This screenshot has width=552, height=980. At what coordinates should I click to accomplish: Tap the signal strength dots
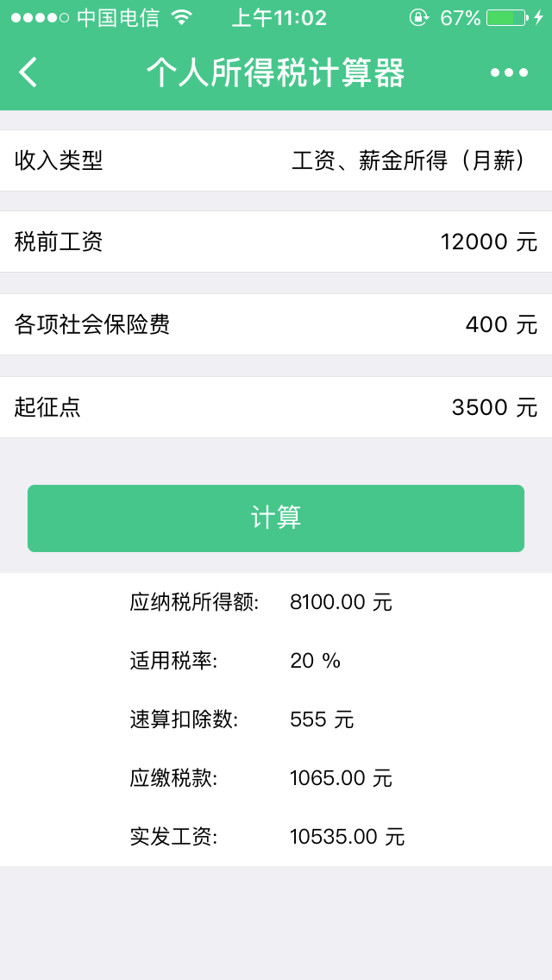point(40,17)
